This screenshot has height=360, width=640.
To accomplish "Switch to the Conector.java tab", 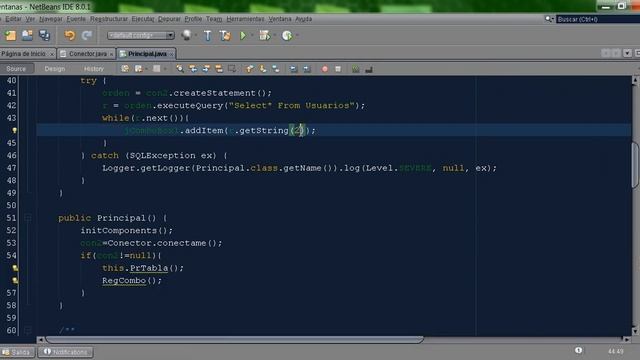I will [x=87, y=53].
